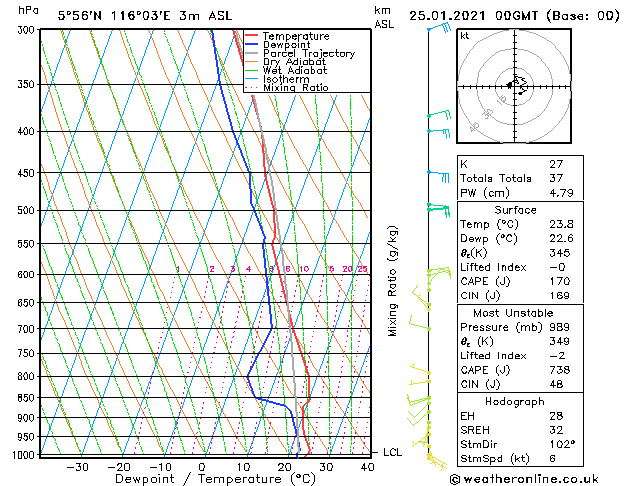The width and height of the screenshot is (629, 486).
Task: Click the wind barb at 300 hPa level
Action: [x=439, y=27]
